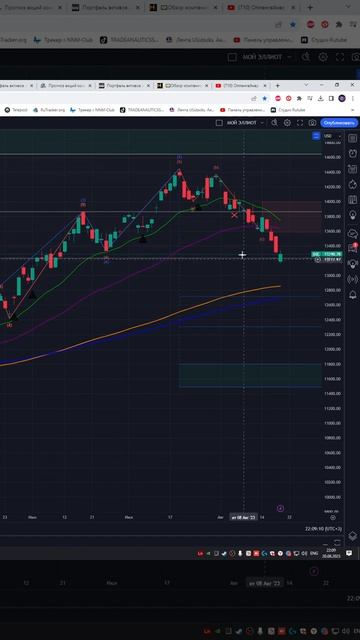Screen dimensions: 360x640
Task: Open the Студия Rutube bookmark
Action: tap(289, 110)
